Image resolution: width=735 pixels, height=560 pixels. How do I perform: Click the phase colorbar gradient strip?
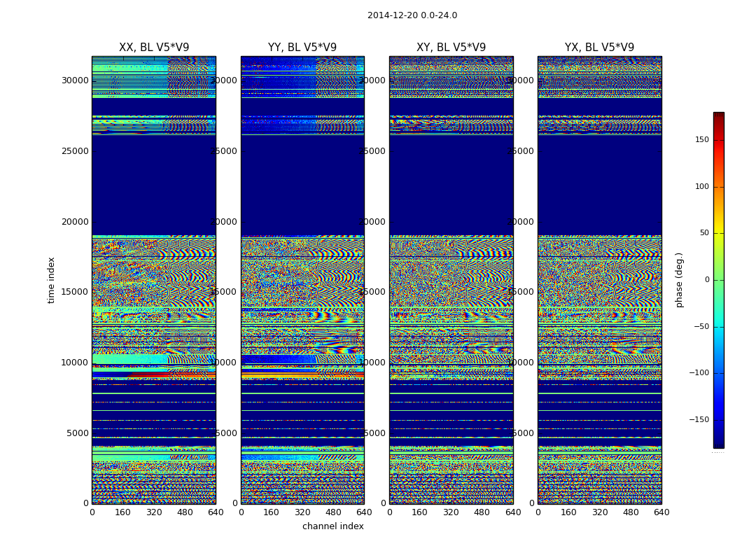pyautogui.click(x=719, y=280)
